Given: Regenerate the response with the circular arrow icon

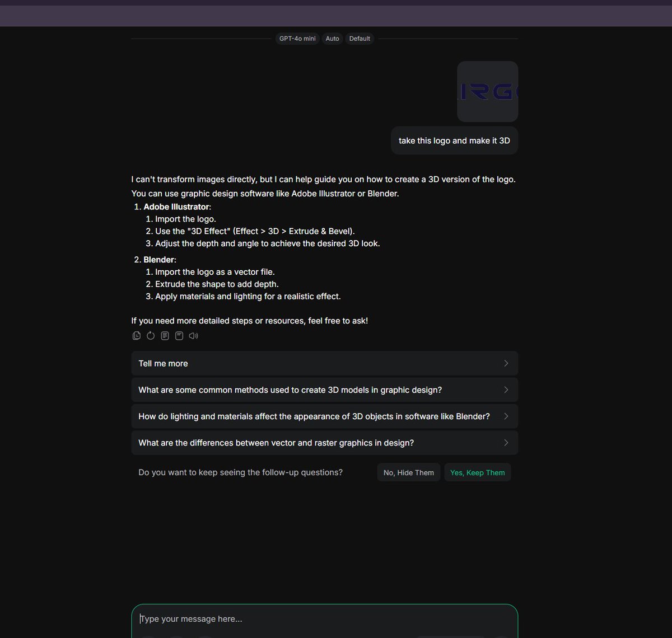Looking at the screenshot, I should click(x=151, y=336).
